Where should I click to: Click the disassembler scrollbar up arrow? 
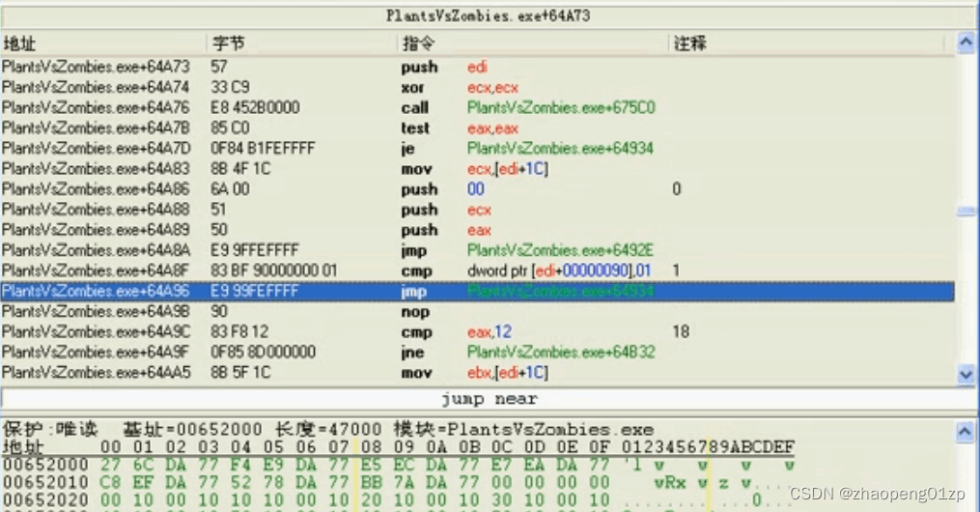(x=966, y=43)
